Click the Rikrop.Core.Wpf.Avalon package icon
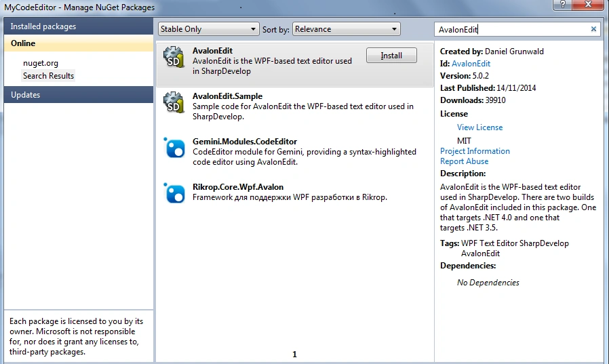Screen dimensions: 609x364 pyautogui.click(x=174, y=193)
